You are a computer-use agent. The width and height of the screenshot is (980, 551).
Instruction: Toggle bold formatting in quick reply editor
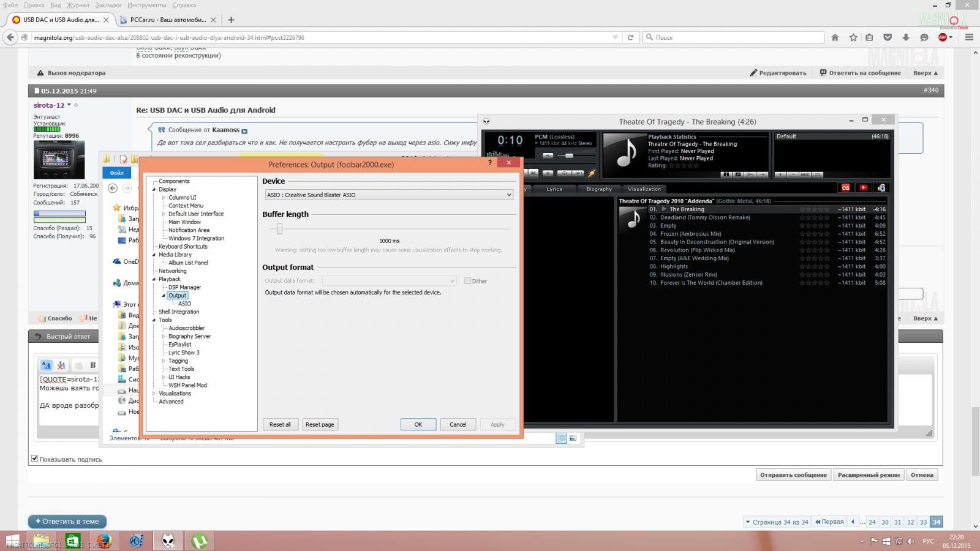tap(93, 365)
